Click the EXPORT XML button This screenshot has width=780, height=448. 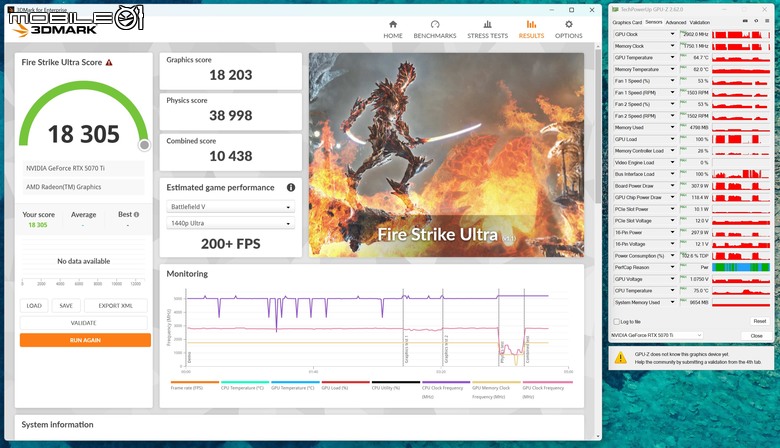point(115,306)
